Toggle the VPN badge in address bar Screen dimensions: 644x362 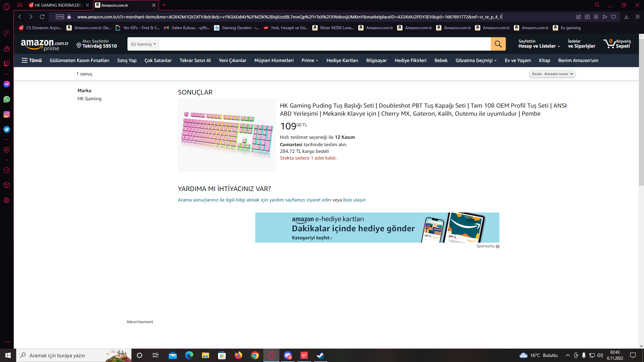[60, 17]
